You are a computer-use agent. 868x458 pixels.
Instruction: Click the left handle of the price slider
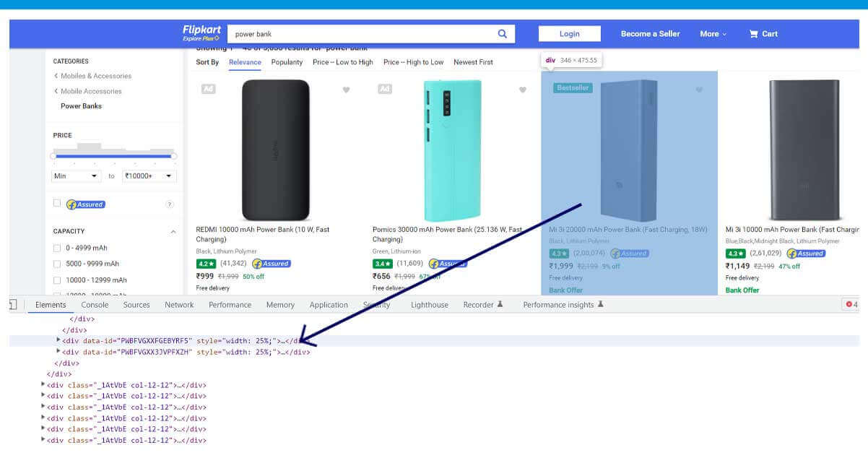tap(54, 156)
